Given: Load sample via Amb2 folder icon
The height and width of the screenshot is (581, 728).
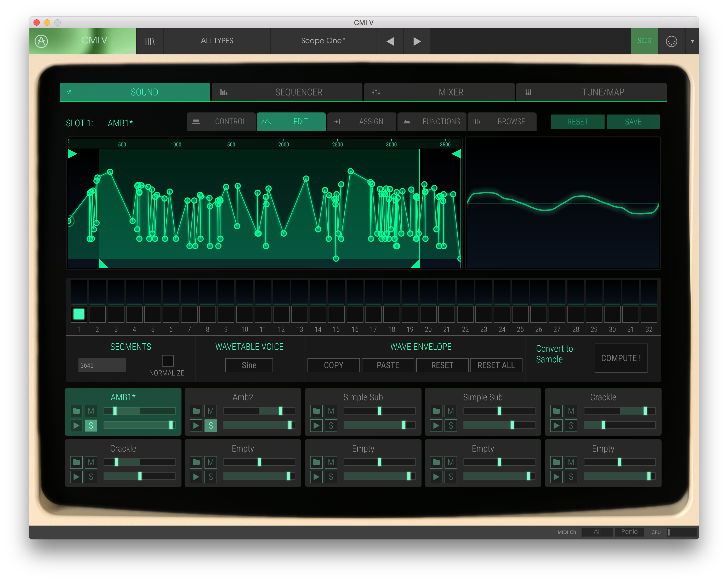Looking at the screenshot, I should (x=196, y=411).
